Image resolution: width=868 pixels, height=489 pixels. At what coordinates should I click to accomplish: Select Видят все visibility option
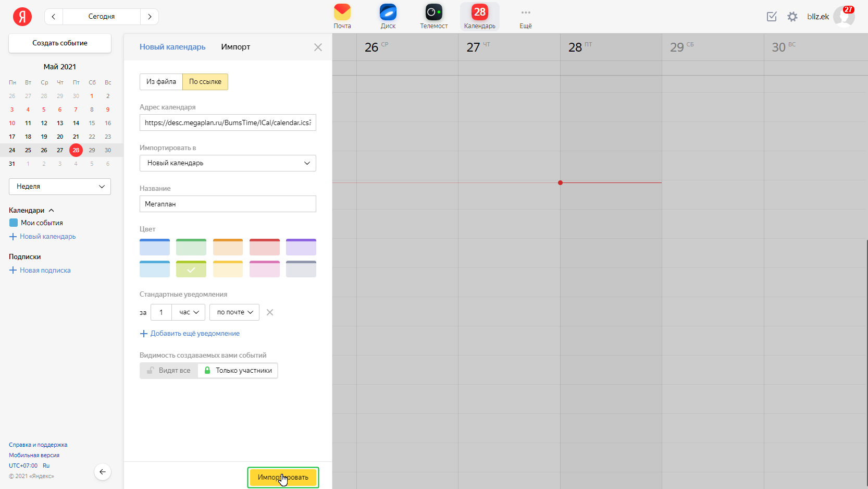click(x=169, y=371)
